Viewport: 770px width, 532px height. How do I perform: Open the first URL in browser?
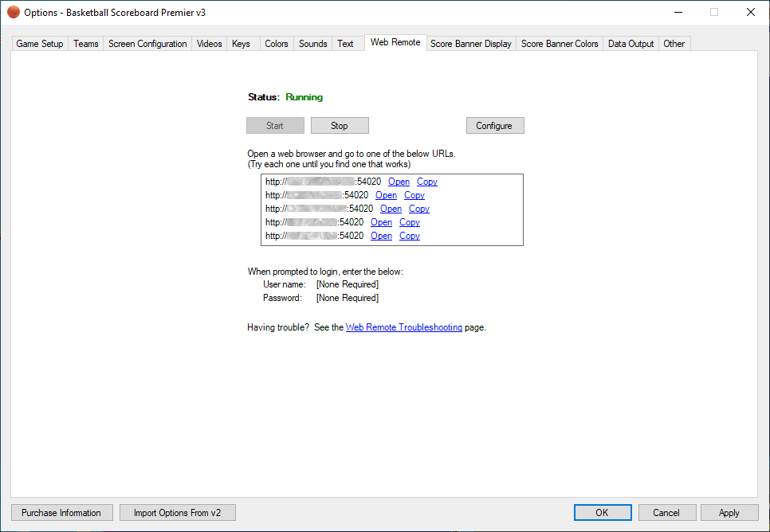pos(399,182)
